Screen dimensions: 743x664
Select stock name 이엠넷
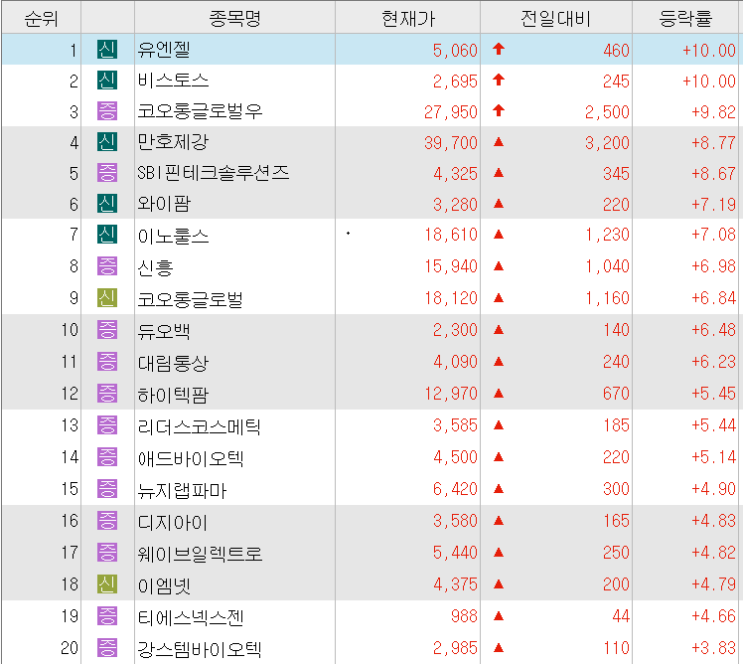tap(164, 585)
